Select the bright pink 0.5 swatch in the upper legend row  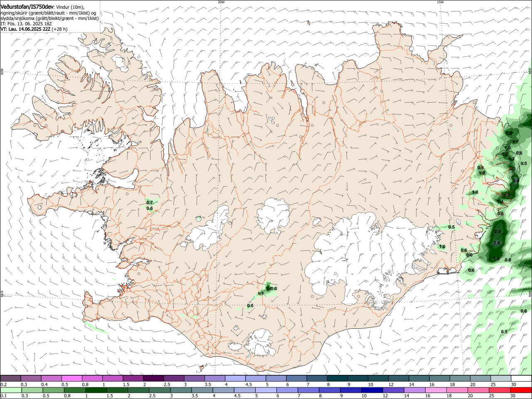pos(71,379)
